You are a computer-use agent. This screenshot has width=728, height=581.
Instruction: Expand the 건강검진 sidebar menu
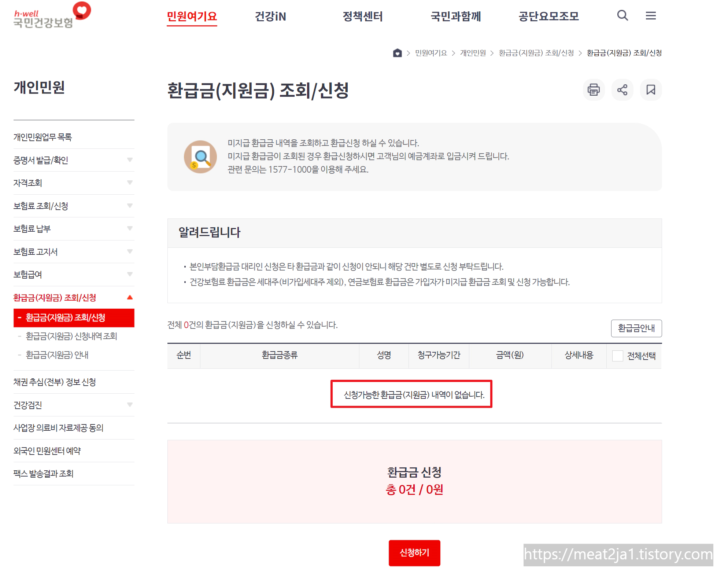130,405
